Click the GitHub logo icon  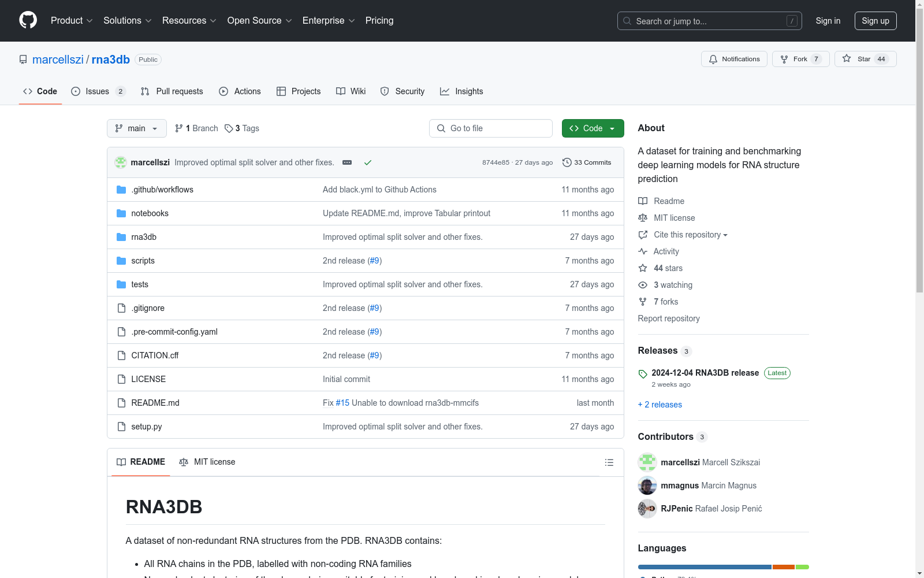coord(28,20)
